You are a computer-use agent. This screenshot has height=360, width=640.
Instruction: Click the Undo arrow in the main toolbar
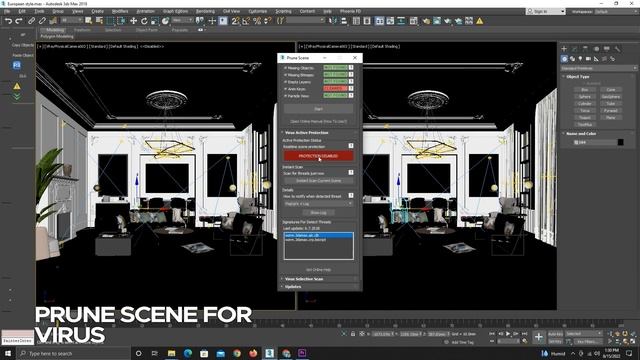(8, 21)
